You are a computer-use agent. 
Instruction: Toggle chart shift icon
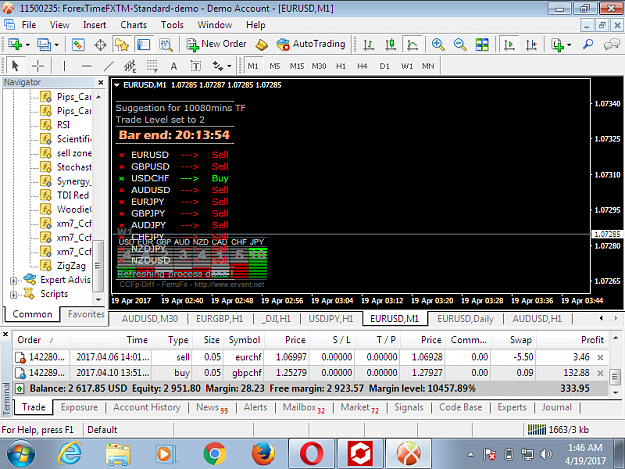tap(531, 44)
